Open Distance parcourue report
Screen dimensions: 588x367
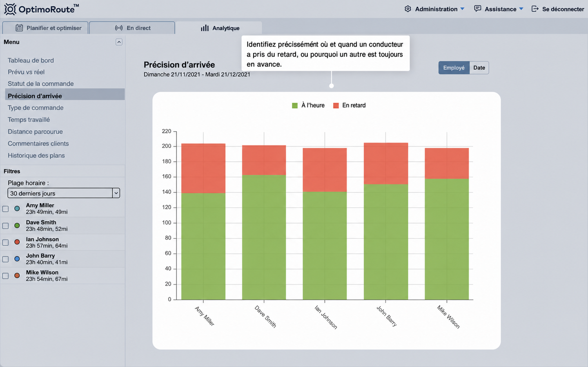point(35,132)
